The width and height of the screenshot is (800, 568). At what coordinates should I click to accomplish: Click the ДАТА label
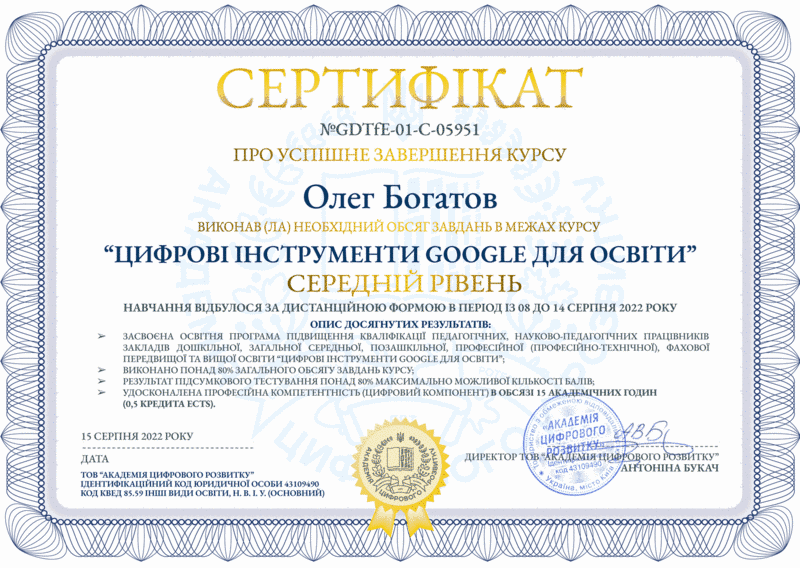point(95,459)
